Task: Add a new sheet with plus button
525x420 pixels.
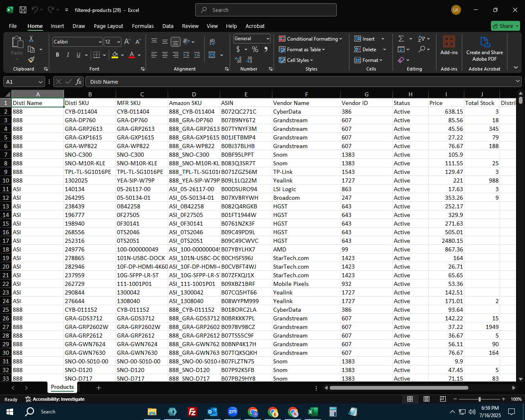Action: [x=98, y=388]
